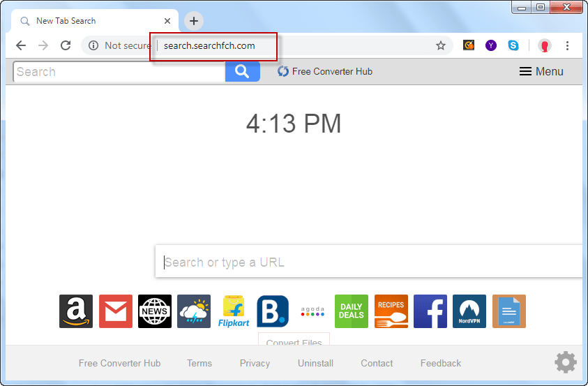
Task: Open the Amazon shortcut tile
Action: [x=76, y=311]
